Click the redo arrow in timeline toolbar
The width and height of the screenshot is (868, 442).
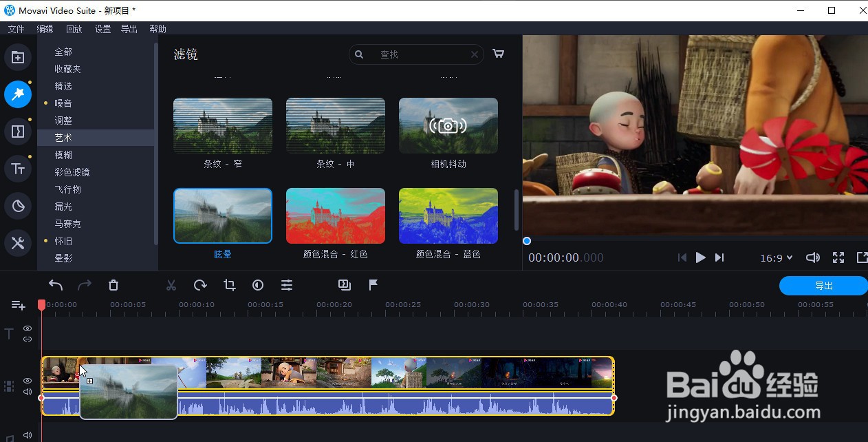tap(85, 285)
